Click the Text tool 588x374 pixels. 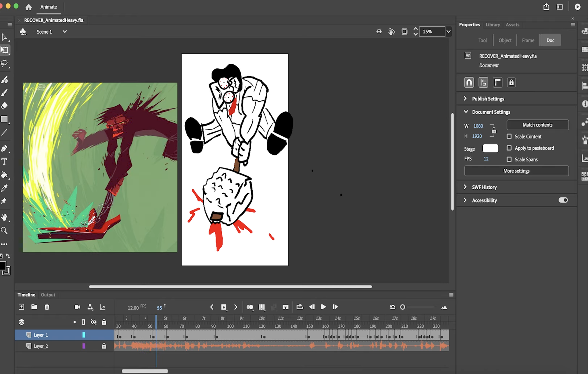(5, 162)
